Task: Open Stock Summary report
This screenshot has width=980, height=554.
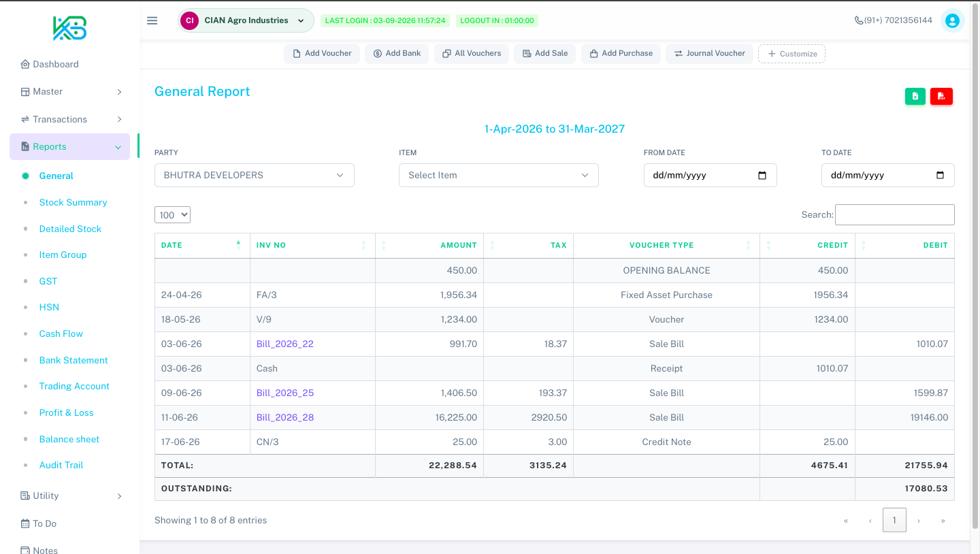Action: [x=73, y=202]
